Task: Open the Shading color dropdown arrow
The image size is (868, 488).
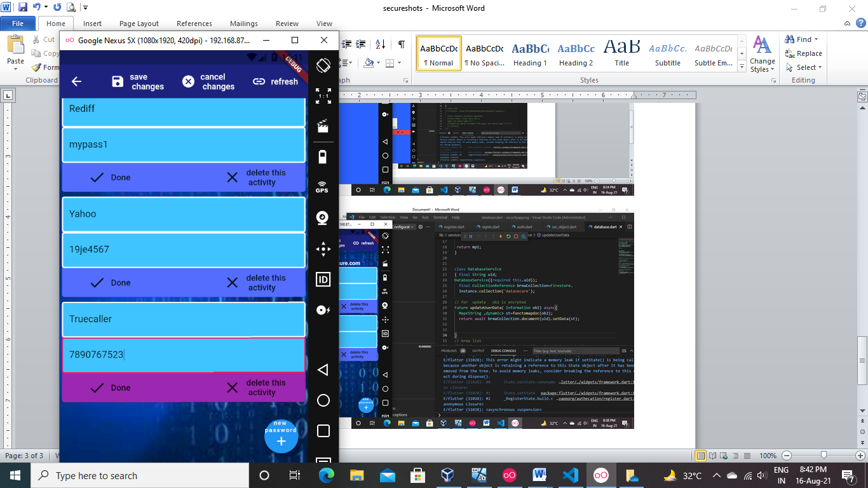Action: pyautogui.click(x=378, y=63)
